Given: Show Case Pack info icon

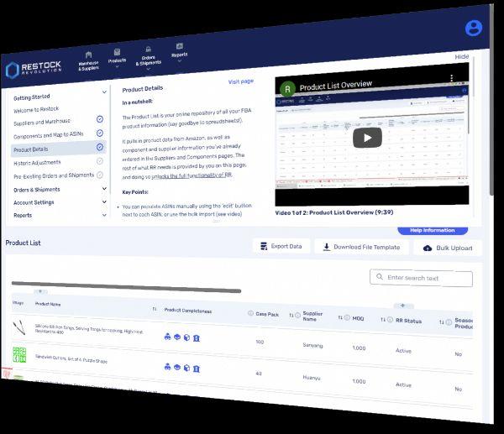Looking at the screenshot, I should click(x=298, y=316).
